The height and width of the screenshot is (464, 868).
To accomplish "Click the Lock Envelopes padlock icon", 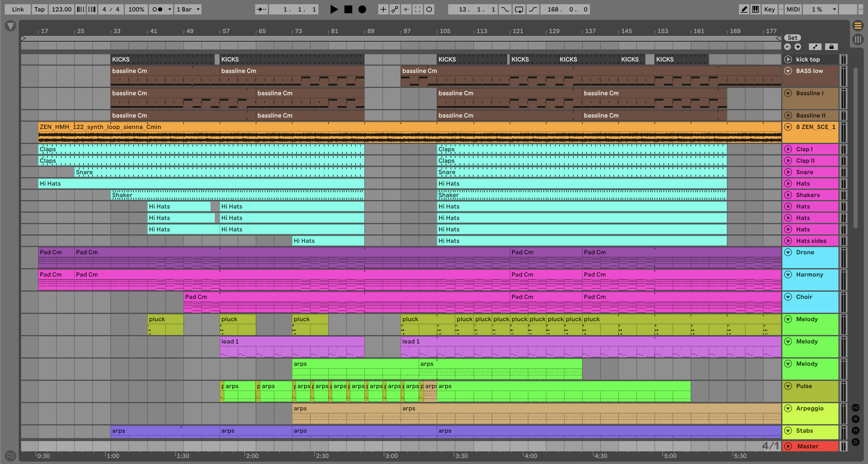I will click(x=831, y=47).
